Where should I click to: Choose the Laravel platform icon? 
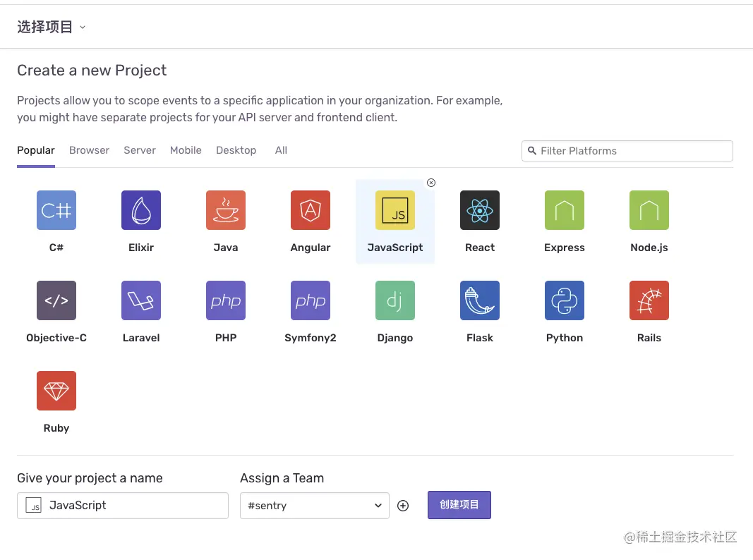140,300
